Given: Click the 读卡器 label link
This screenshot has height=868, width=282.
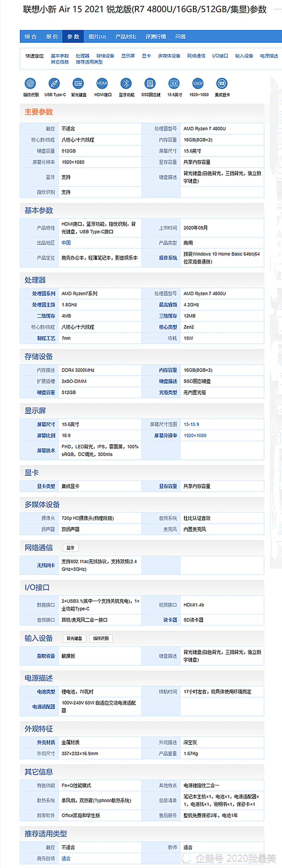Looking at the screenshot, I should tap(170, 620).
